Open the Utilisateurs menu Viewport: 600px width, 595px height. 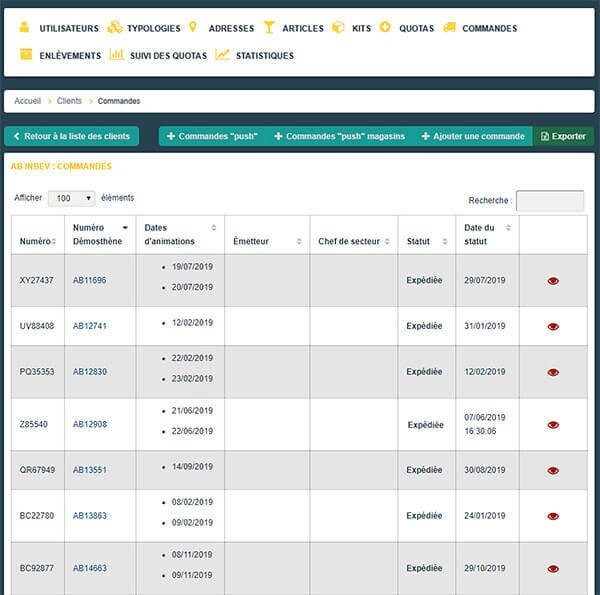(x=69, y=28)
